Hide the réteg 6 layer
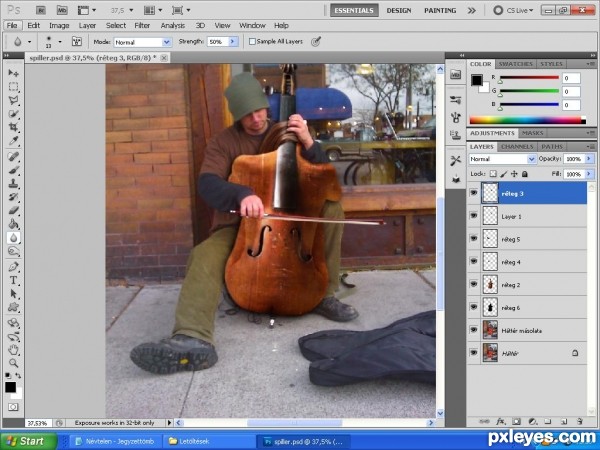This screenshot has width=600, height=450. coord(474,307)
